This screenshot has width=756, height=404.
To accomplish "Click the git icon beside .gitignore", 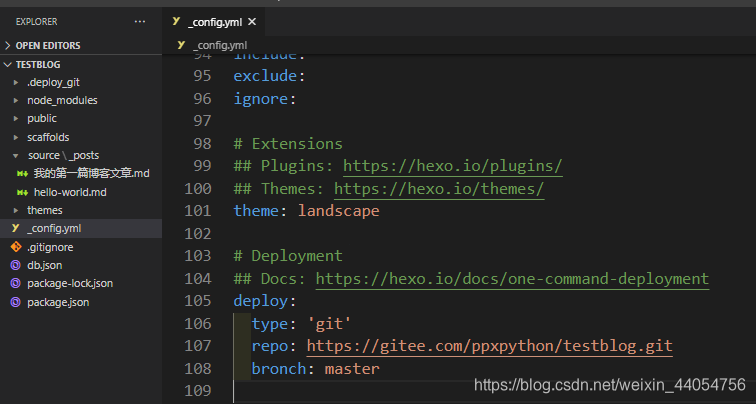I will click(x=16, y=247).
